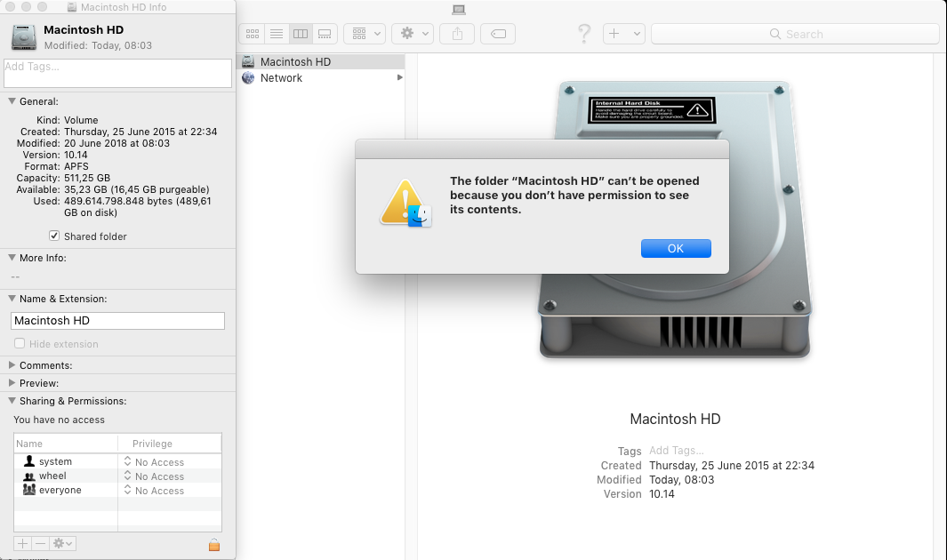Click the lock icon to unlock permissions
The image size is (947, 560).
213,545
